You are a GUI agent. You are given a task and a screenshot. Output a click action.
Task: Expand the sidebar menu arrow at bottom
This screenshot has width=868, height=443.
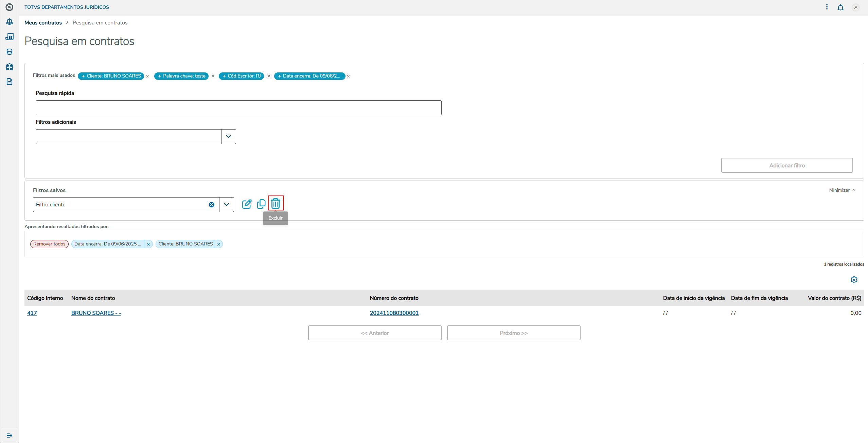point(10,436)
